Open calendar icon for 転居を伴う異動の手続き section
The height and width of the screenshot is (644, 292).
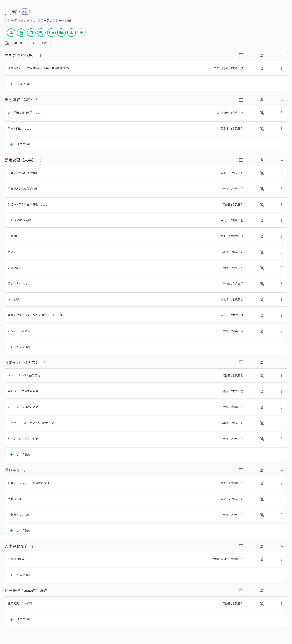(x=241, y=590)
